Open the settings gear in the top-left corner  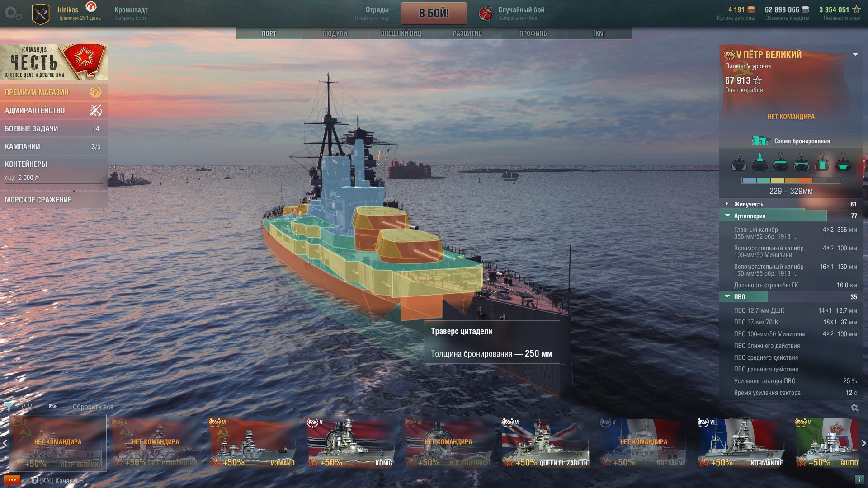[x=13, y=14]
